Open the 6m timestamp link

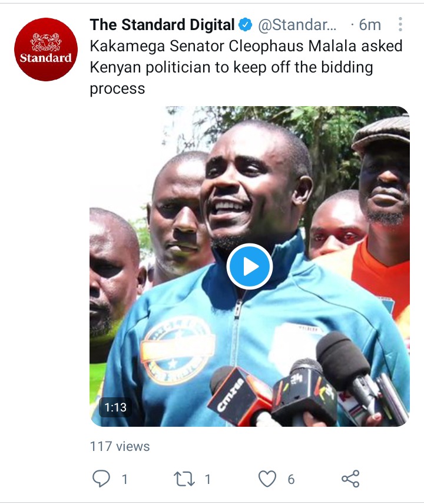370,25
